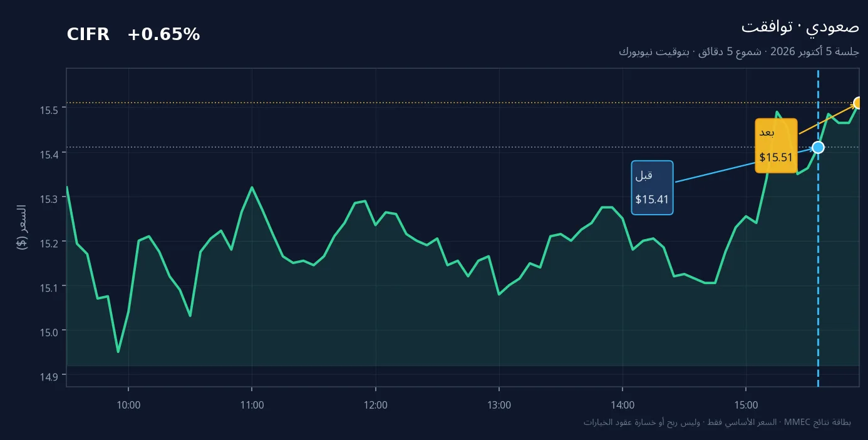Viewport: 868px width, 440px height.
Task: Click the 'السعر ($)' y-axis title
Action: (x=21, y=227)
